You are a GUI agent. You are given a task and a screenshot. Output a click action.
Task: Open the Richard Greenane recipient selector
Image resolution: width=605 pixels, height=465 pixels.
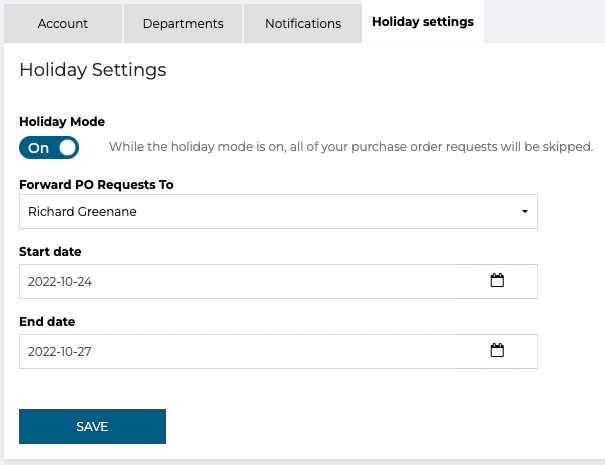coord(278,211)
